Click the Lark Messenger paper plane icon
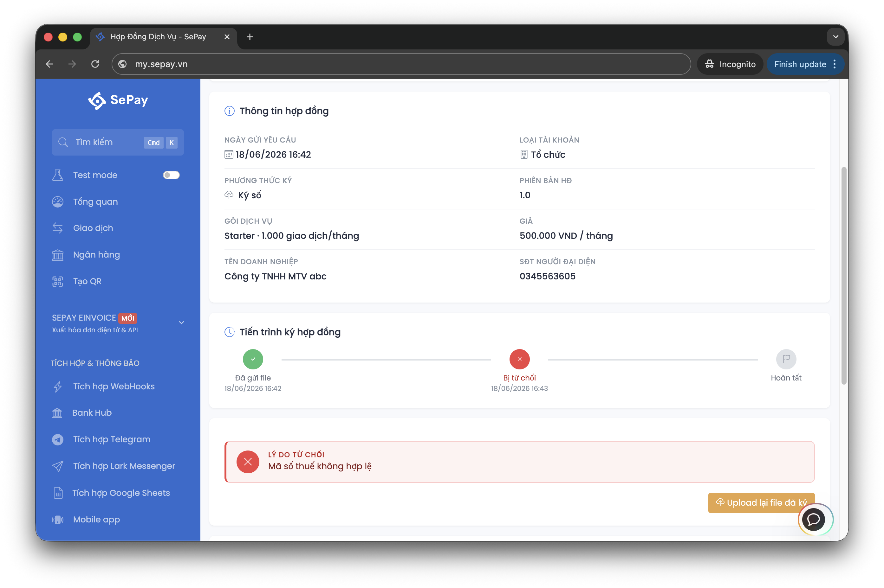The width and height of the screenshot is (884, 588). [57, 466]
